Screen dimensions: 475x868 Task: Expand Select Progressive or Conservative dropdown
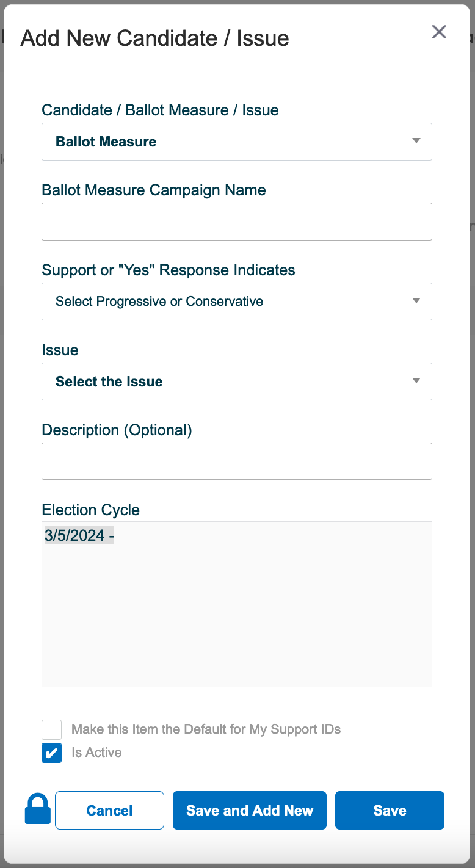(237, 302)
